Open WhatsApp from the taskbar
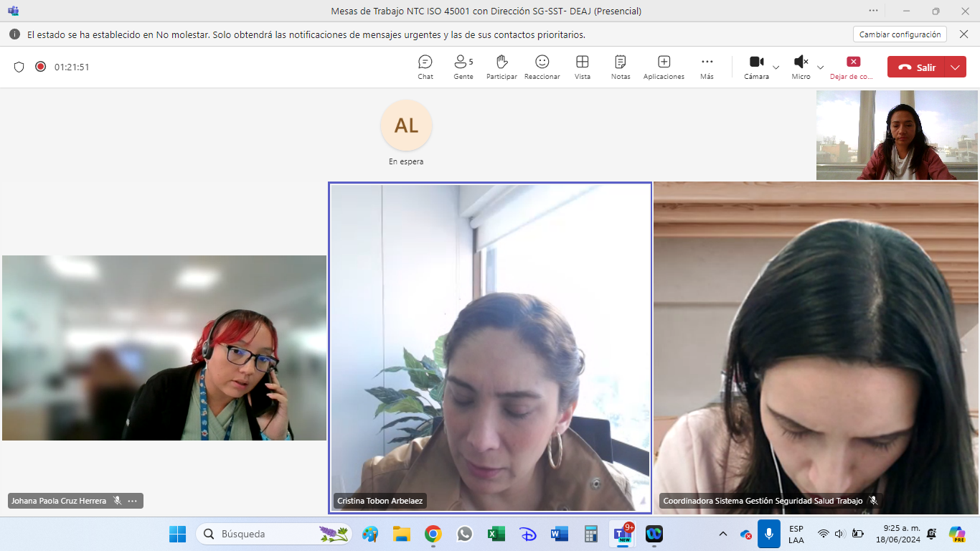Image resolution: width=980 pixels, height=551 pixels. point(465,534)
